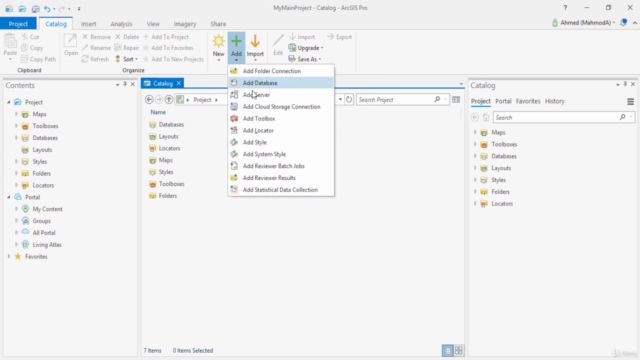Switch to list details view icon

(x=447, y=351)
